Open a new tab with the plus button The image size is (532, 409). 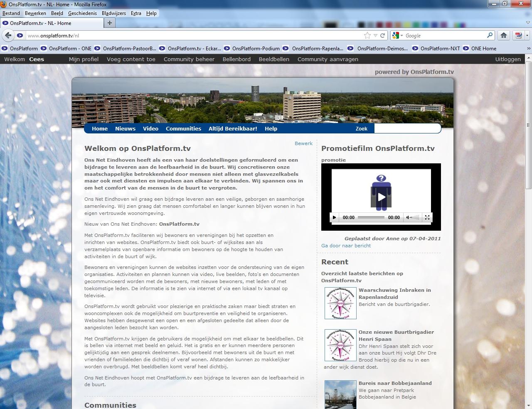(110, 23)
